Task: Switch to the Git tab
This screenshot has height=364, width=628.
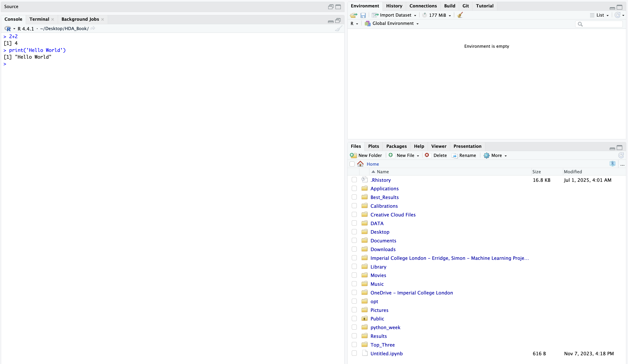Action: point(465,6)
